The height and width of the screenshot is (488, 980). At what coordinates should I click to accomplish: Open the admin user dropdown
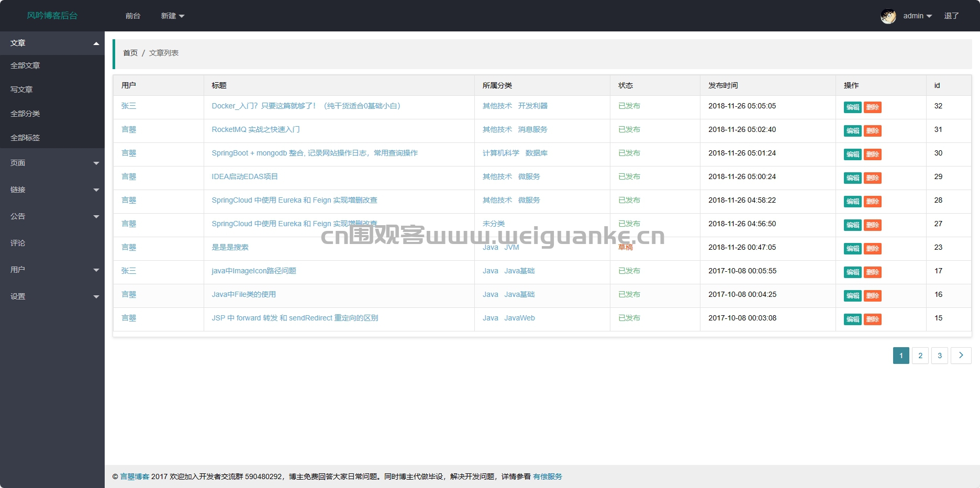coord(917,16)
